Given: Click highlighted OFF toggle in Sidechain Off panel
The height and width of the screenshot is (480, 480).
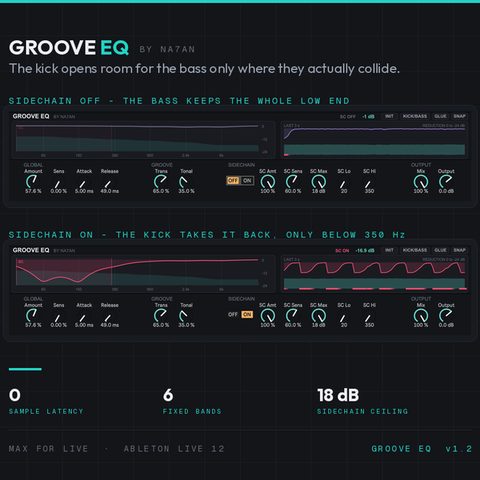Looking at the screenshot, I should tap(233, 180).
